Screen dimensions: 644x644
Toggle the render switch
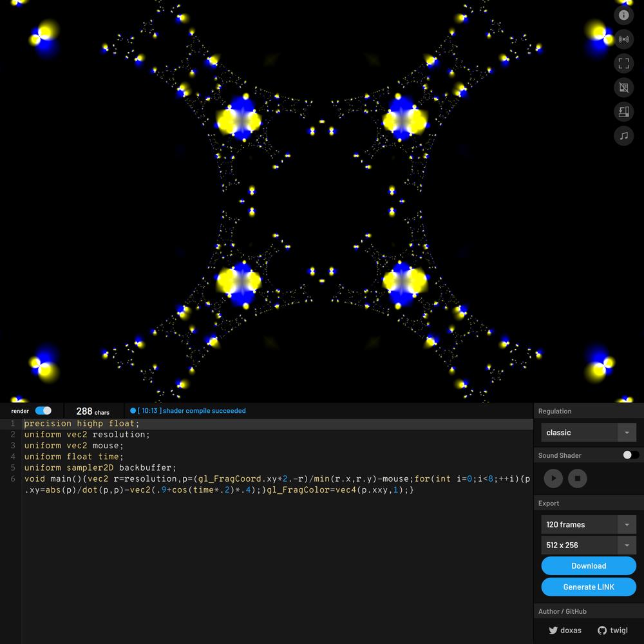click(x=43, y=411)
